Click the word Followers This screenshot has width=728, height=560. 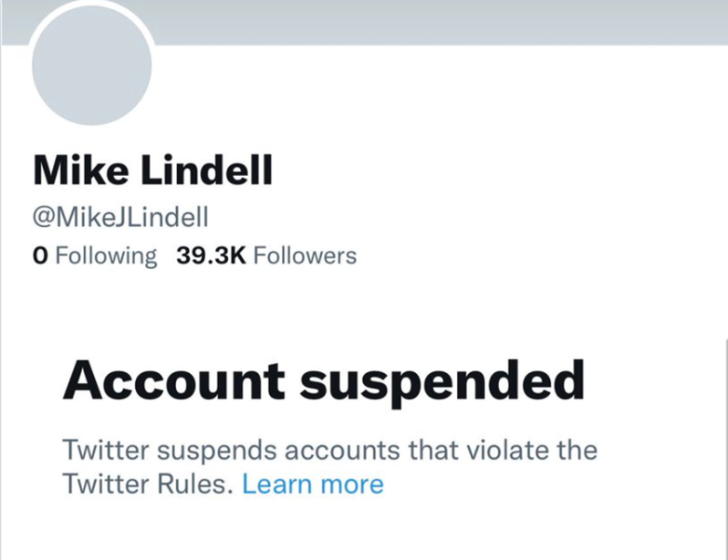[x=305, y=256]
